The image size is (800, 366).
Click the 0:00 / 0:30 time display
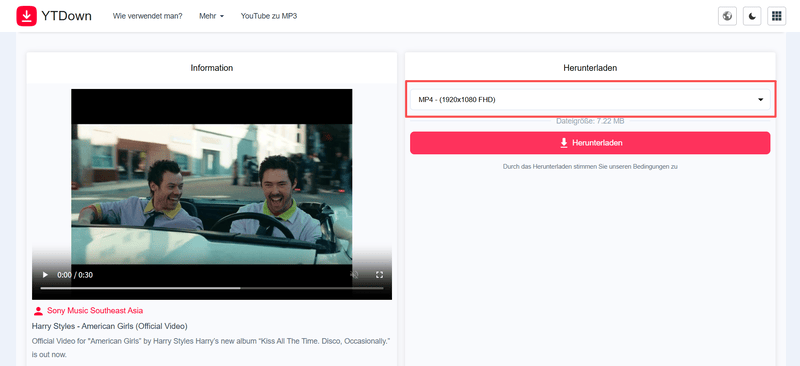(x=75, y=275)
